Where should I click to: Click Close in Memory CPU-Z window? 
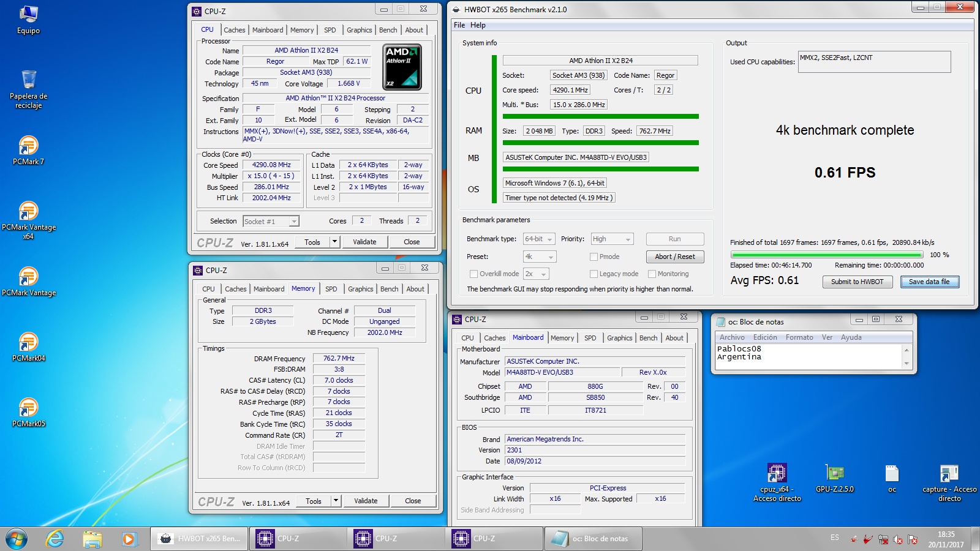(413, 501)
